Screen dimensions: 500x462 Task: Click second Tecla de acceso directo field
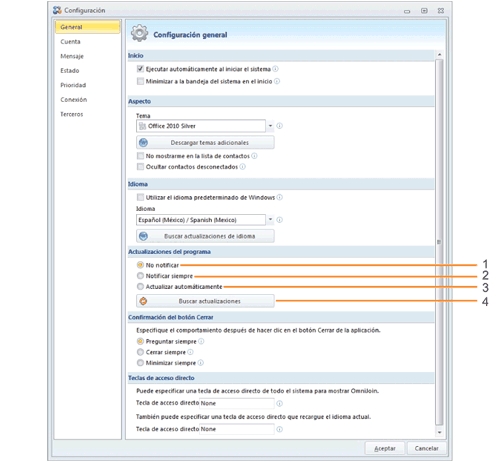coord(237,429)
